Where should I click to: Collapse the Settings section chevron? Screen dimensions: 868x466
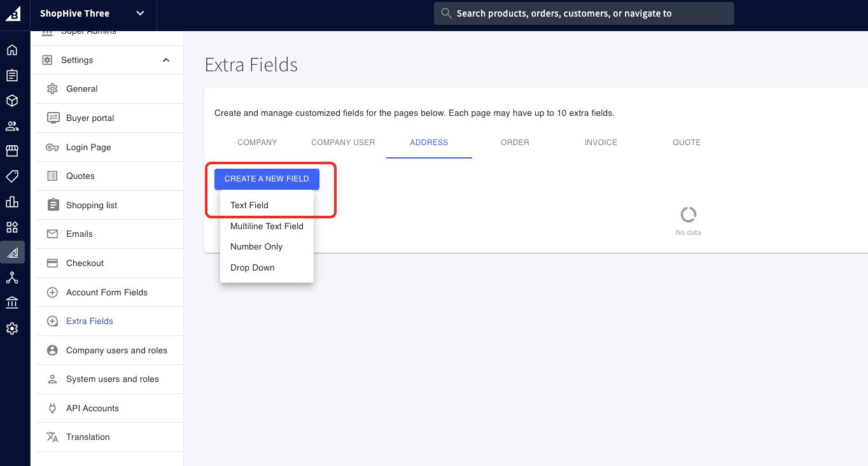(166, 60)
